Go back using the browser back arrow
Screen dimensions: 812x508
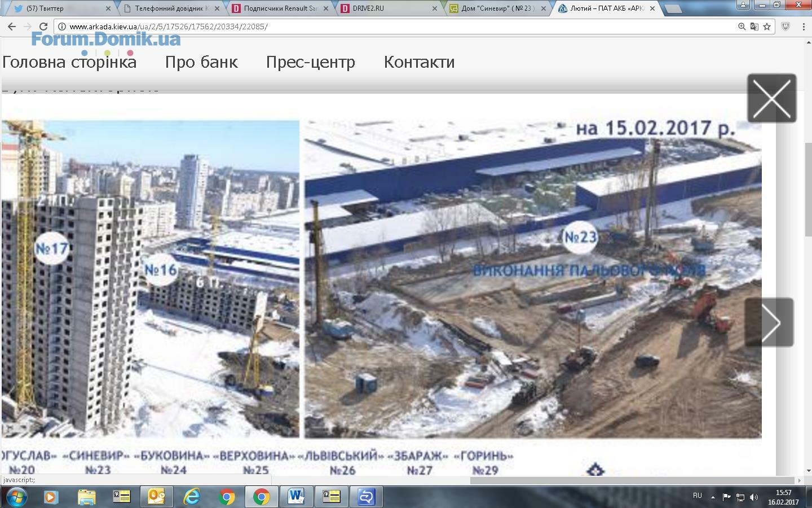click(11, 27)
